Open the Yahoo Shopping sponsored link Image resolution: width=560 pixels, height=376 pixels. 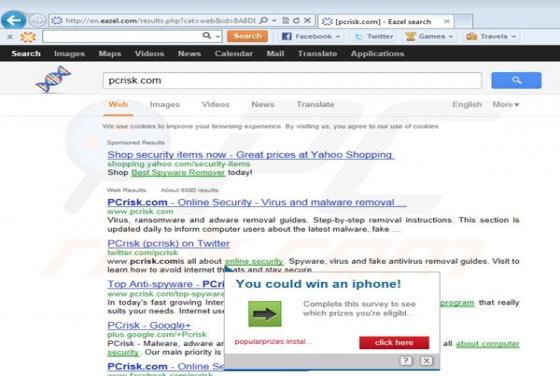(x=251, y=155)
